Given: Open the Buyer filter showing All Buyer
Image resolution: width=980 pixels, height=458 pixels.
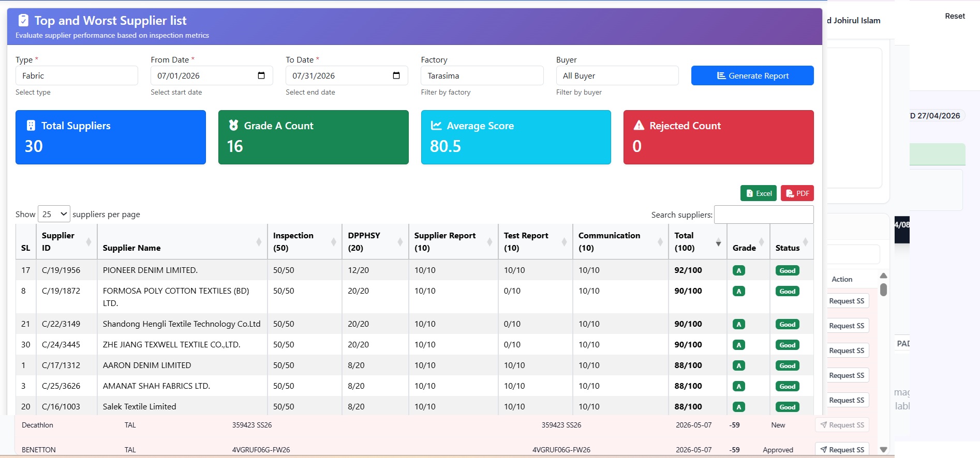Looking at the screenshot, I should [617, 75].
